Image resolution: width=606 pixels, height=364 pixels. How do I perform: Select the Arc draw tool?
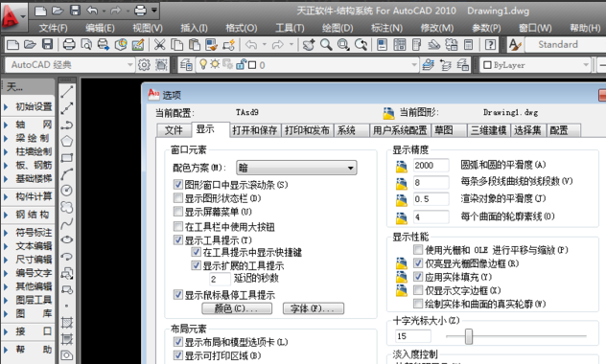pos(67,174)
